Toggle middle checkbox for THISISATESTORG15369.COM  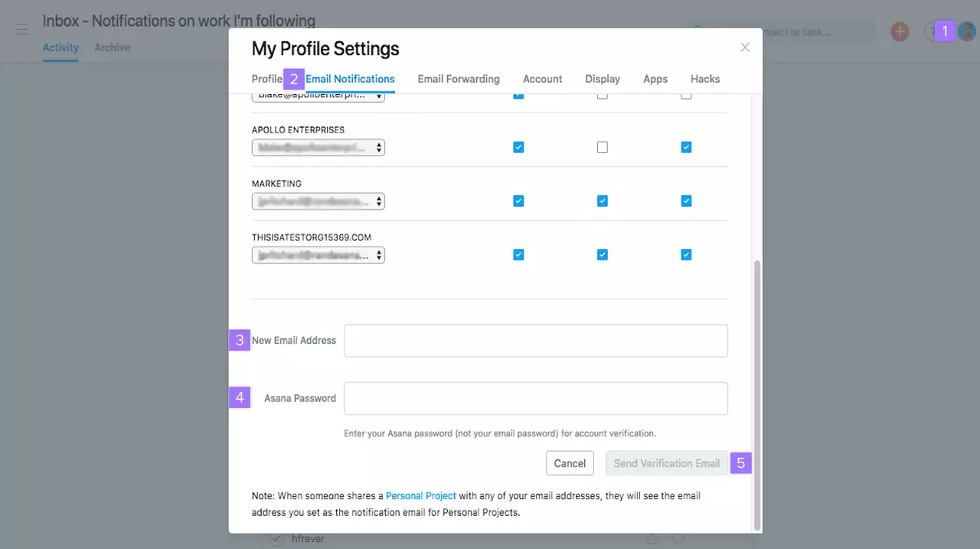tap(603, 254)
